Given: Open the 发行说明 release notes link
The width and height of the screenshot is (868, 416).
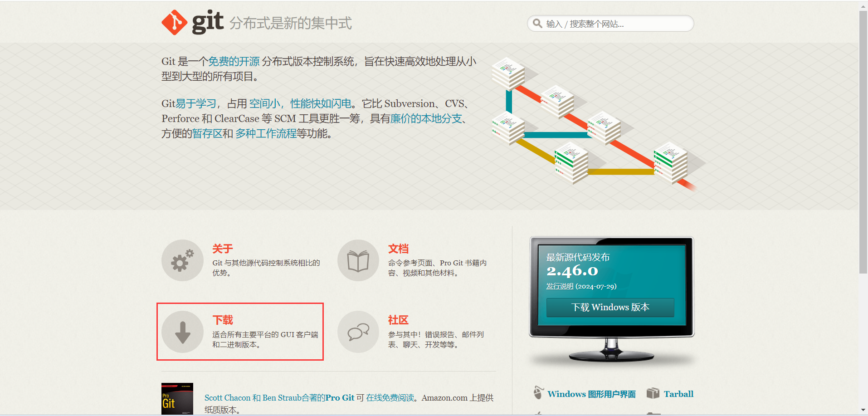Looking at the screenshot, I should coord(560,286).
